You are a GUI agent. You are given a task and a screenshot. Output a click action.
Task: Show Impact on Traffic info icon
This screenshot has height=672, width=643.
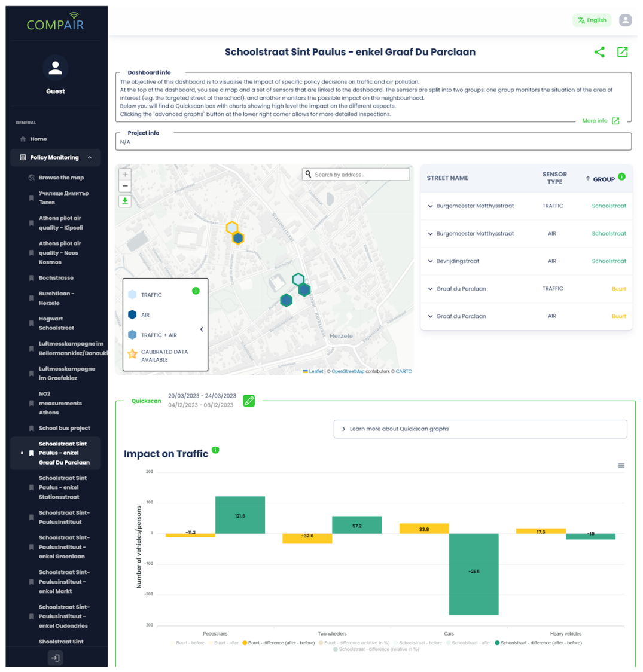coord(215,450)
